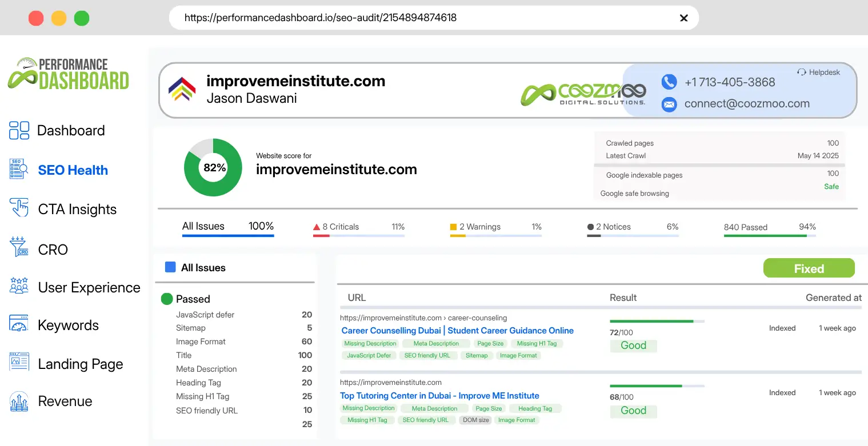Image resolution: width=868 pixels, height=446 pixels.
Task: Select the All Issues 100% tab
Action: click(228, 227)
